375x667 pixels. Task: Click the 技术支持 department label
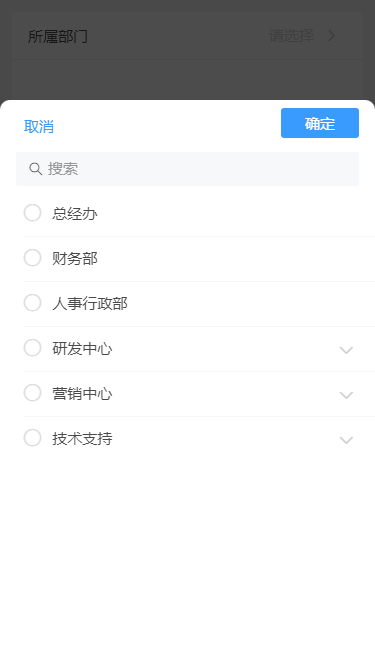pos(82,439)
